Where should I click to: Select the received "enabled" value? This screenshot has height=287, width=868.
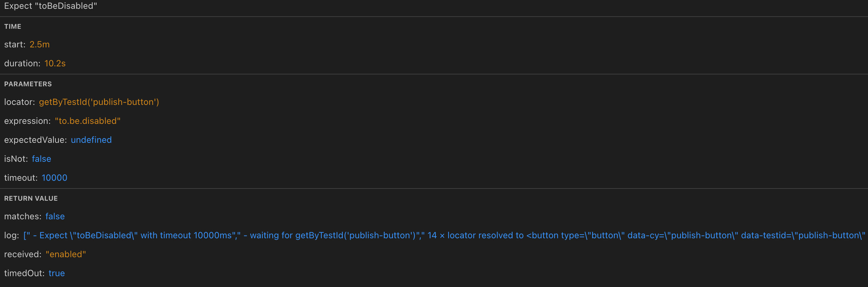66,254
